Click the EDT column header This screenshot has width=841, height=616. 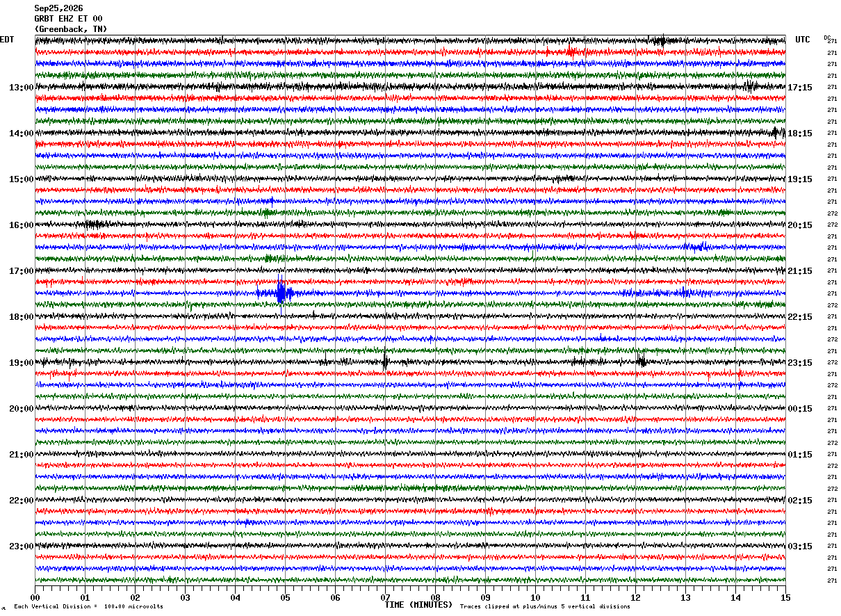pos(6,40)
